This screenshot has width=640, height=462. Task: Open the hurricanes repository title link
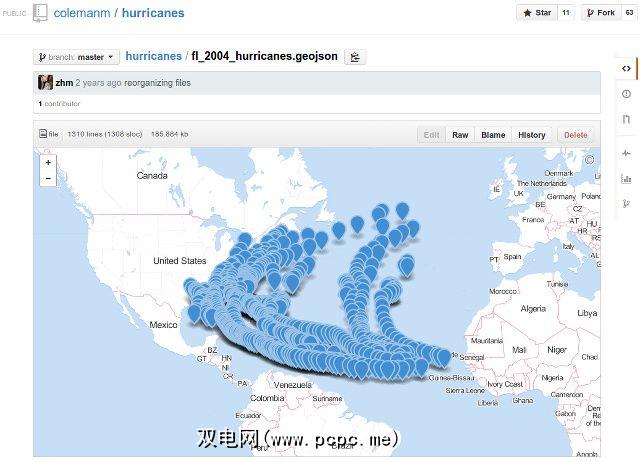tap(153, 13)
